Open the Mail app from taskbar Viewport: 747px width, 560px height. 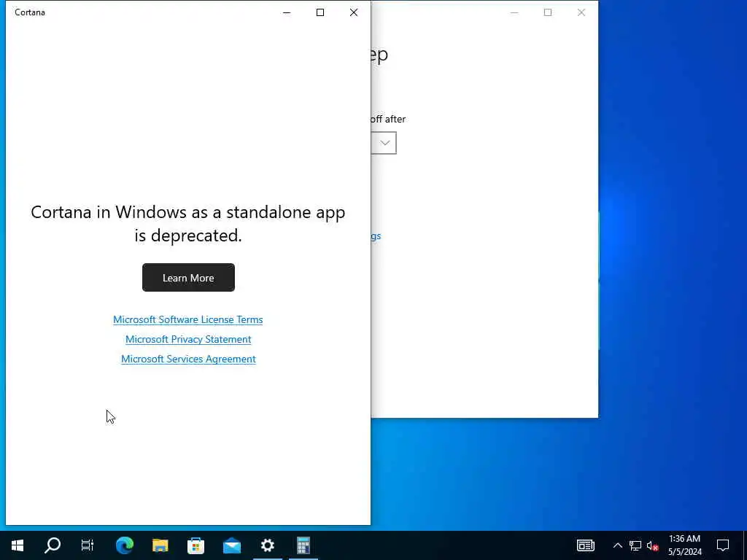pos(231,545)
